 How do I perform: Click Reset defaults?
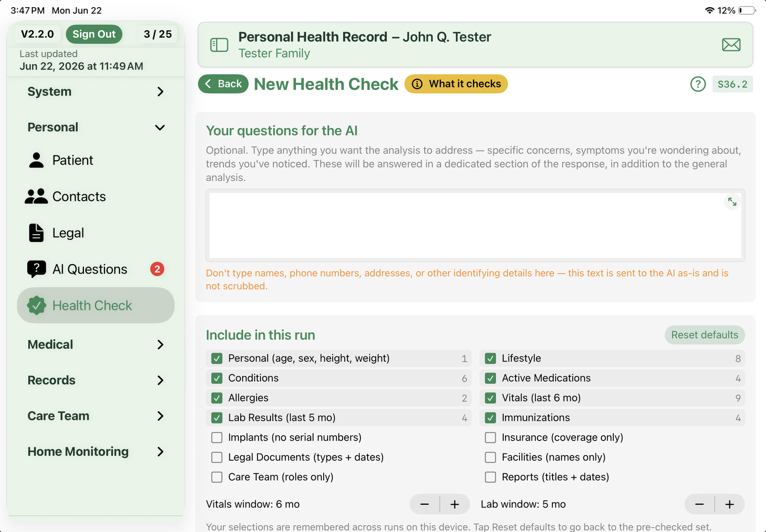click(x=705, y=335)
